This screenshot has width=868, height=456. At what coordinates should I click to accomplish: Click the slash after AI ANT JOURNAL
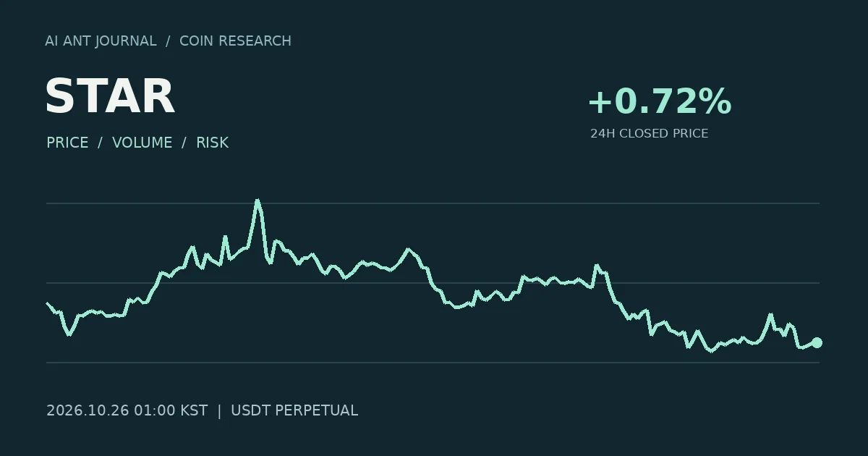[x=168, y=41]
